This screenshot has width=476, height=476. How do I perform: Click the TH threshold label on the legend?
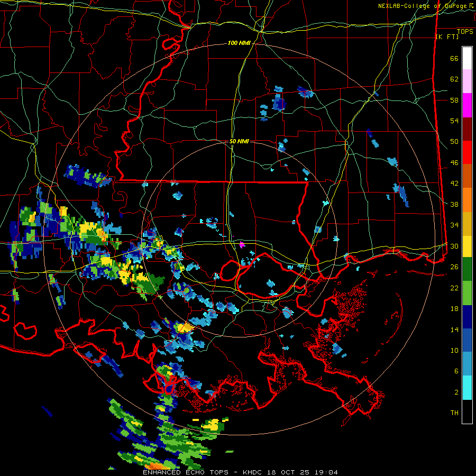click(454, 413)
